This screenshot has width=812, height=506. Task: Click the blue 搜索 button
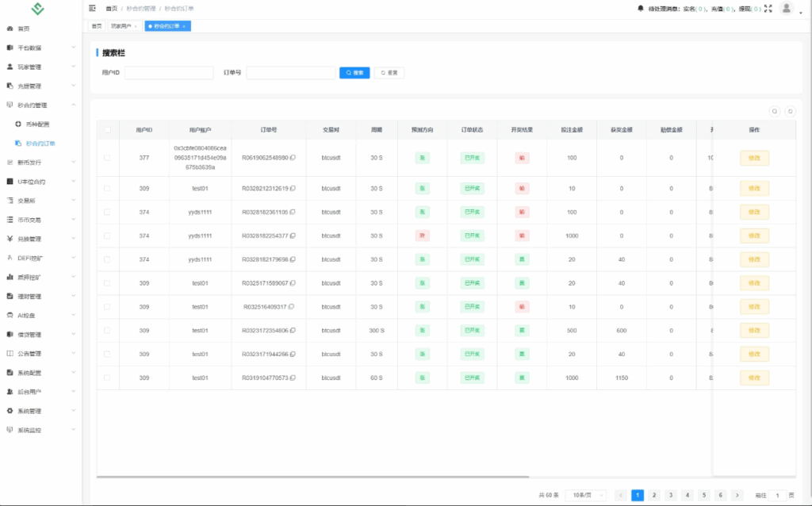click(354, 73)
